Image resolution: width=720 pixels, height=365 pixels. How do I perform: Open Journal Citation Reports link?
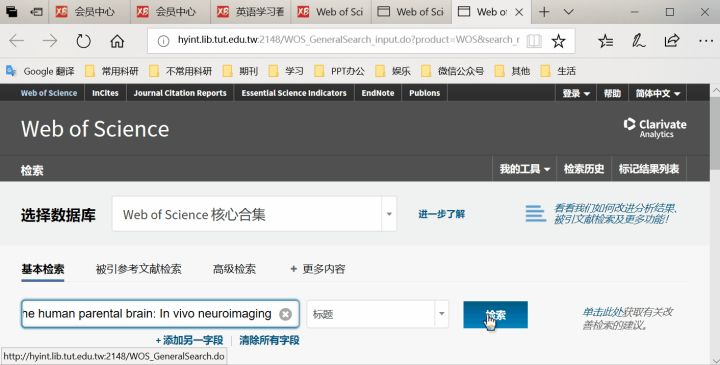coord(180,93)
